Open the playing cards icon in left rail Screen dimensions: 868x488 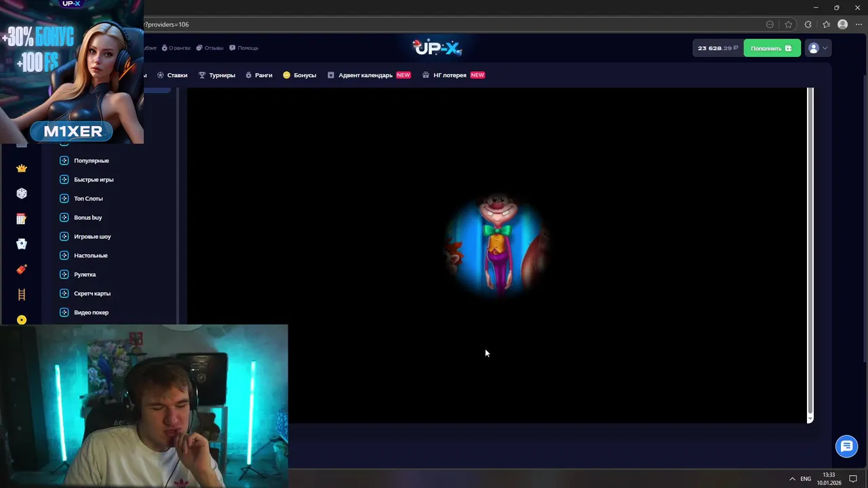click(22, 244)
